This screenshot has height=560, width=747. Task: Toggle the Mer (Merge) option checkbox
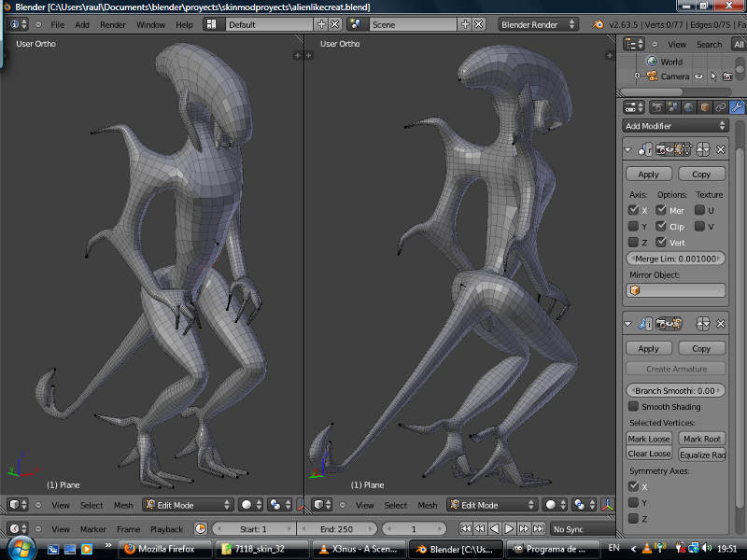pos(661,210)
